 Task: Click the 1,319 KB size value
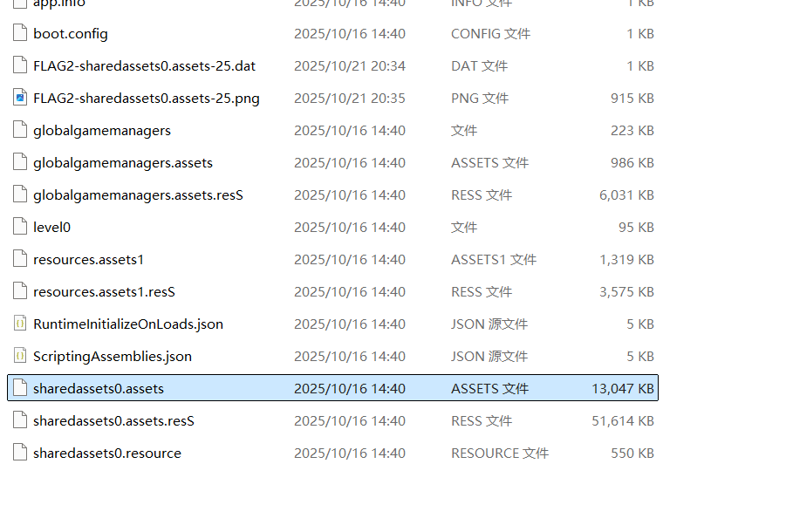coord(626,260)
